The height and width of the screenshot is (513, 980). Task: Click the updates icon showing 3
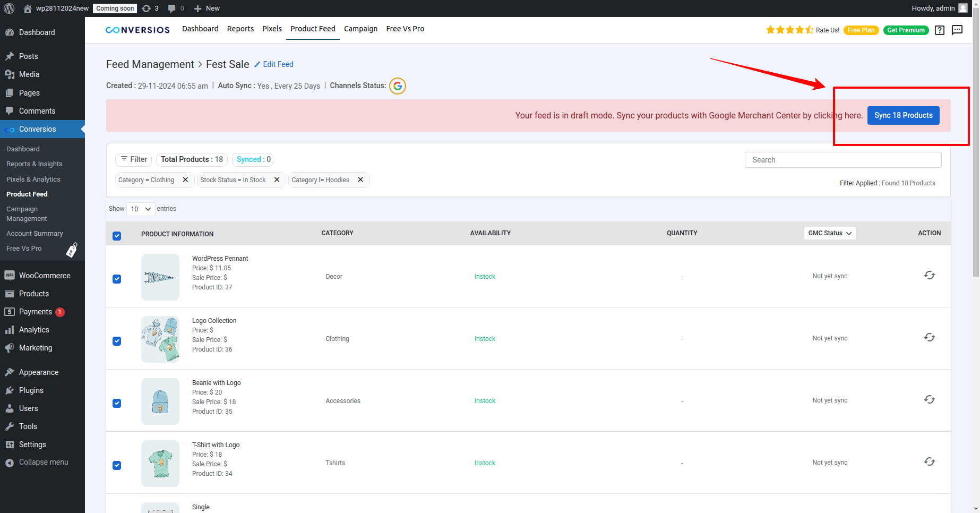[x=150, y=8]
